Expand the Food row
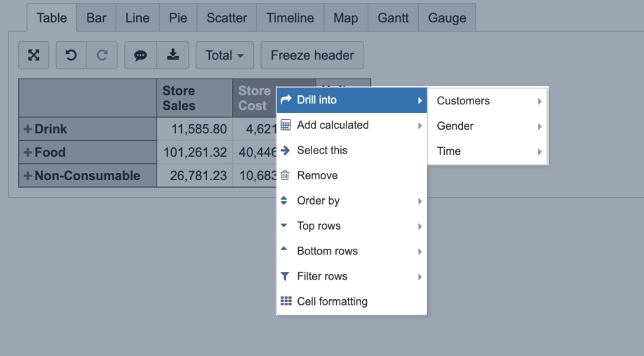644x356 pixels. (x=28, y=153)
